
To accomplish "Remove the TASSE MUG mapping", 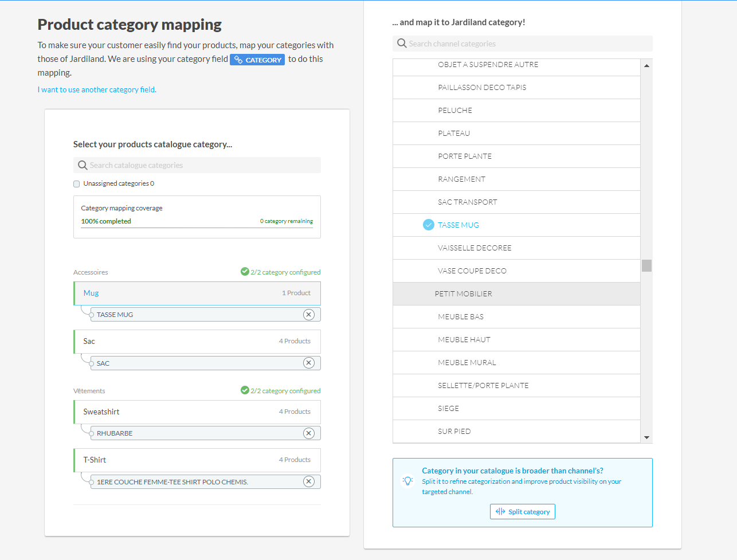I will (x=308, y=315).
